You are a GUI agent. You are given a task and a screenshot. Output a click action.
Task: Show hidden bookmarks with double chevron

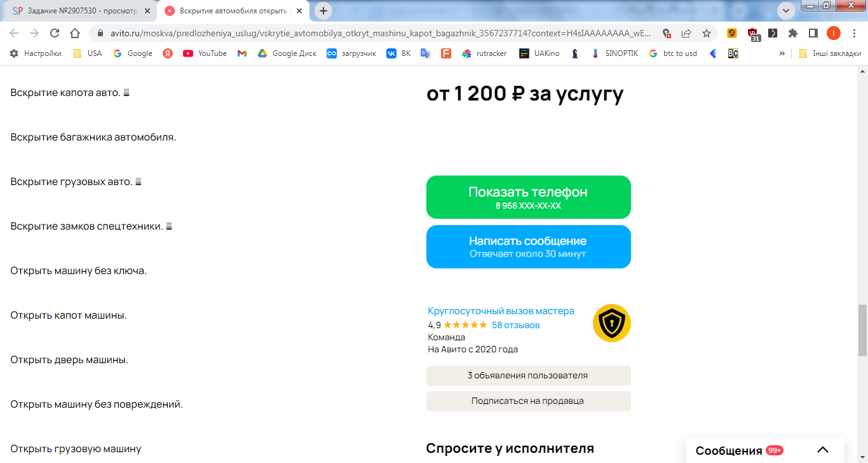click(782, 53)
